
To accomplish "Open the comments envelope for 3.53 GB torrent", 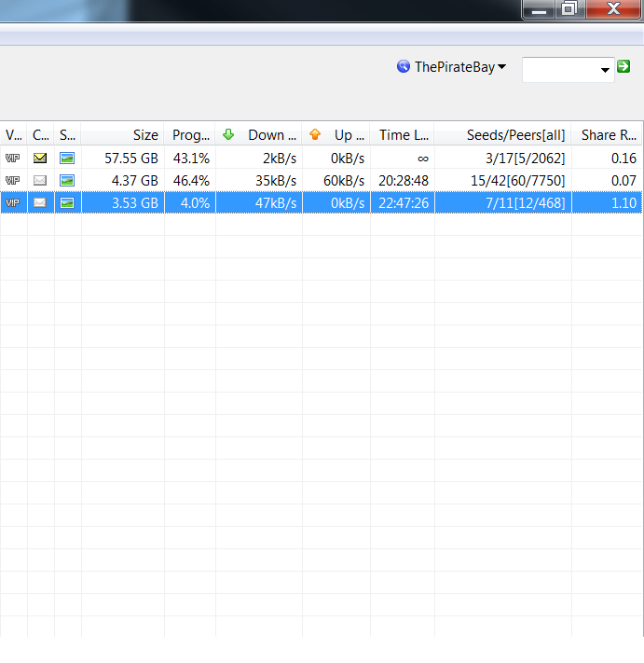I will [x=40, y=203].
